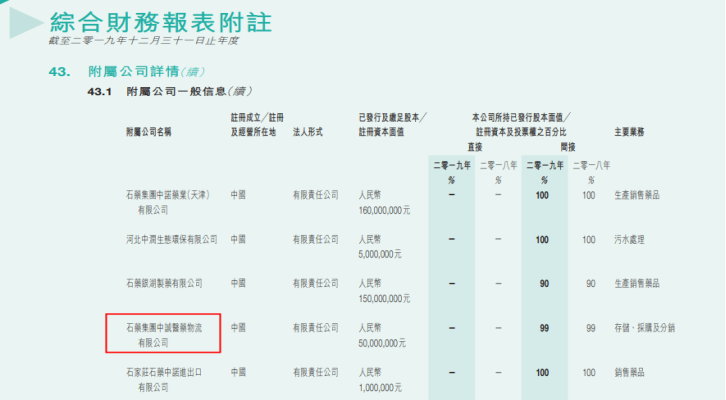
Task: Click the date line 截至二零一九年十二月三十一日止年度
Action: point(143,41)
